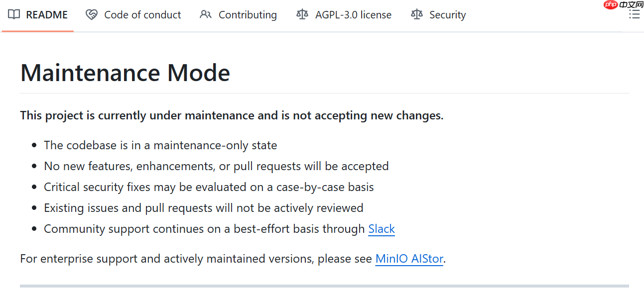Click the 'Existing issues and pull requests' bullet
Image resolution: width=644 pixels, height=291 pixels.
tap(203, 208)
